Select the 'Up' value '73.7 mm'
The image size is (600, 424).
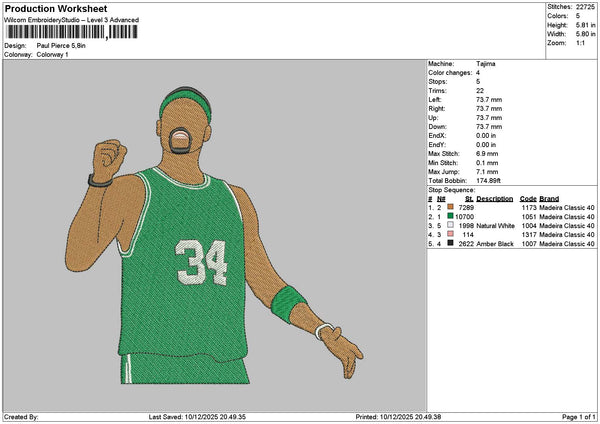coord(489,118)
